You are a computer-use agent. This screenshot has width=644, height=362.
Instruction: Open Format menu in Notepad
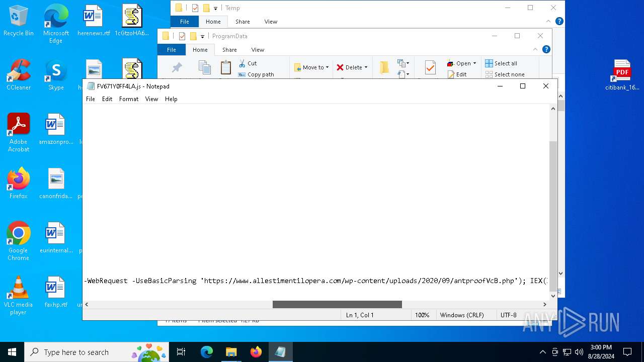pos(129,99)
